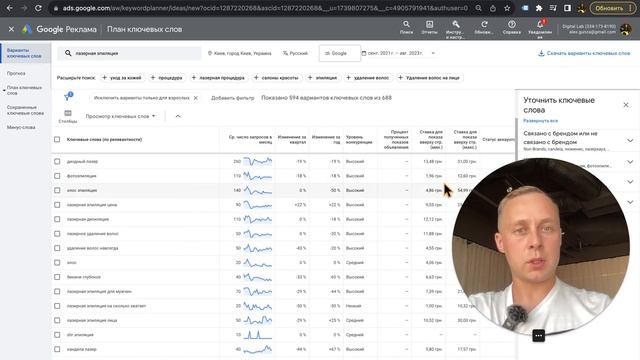This screenshot has height=360, width=640.
Task: Check the бикини глубокое row checkbox
Action: tap(57, 277)
